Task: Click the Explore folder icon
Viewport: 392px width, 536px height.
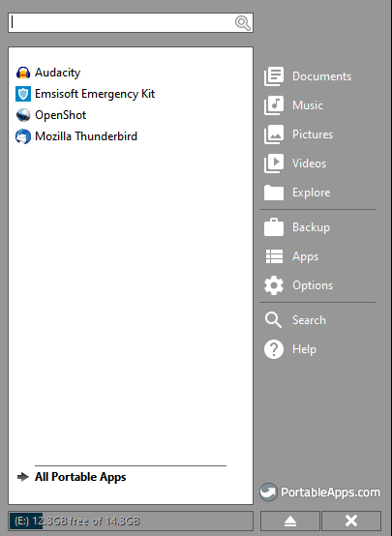Action: pos(274,193)
